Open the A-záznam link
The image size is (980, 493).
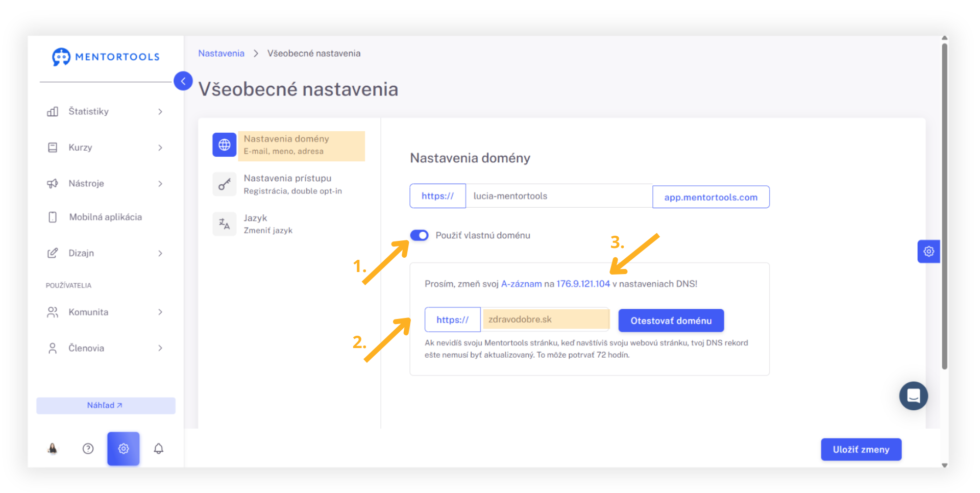click(x=521, y=284)
